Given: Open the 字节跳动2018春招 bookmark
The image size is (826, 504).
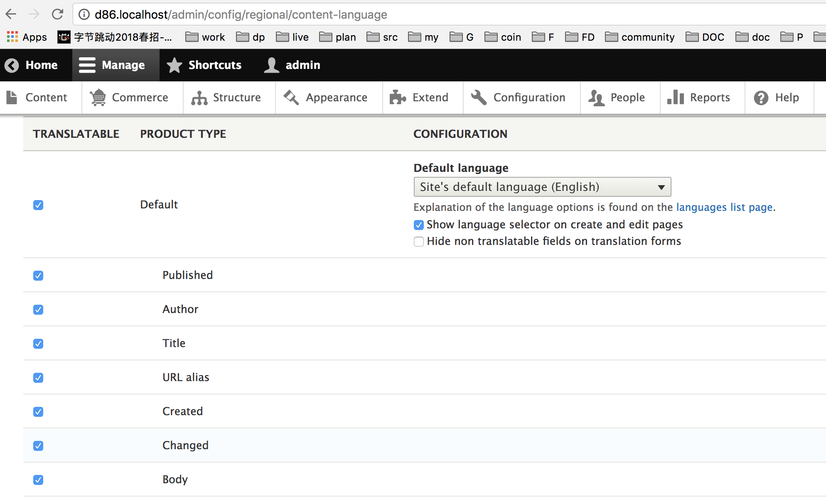Looking at the screenshot, I should (x=115, y=37).
